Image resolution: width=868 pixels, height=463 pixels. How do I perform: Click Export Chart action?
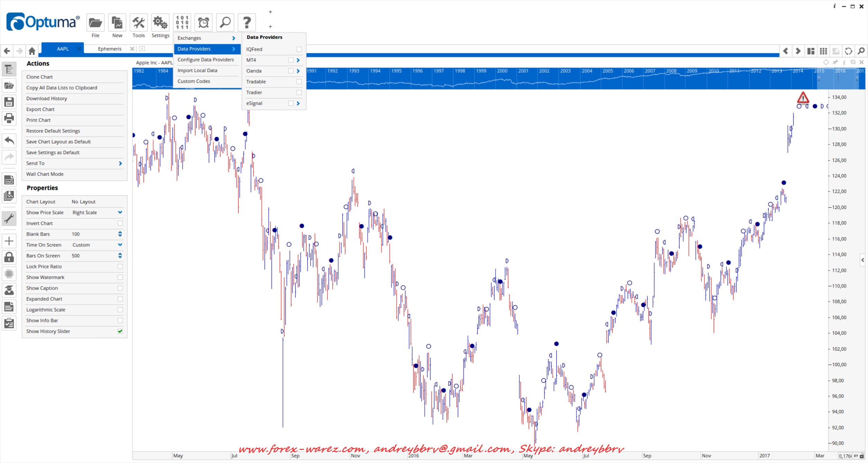[x=40, y=109]
